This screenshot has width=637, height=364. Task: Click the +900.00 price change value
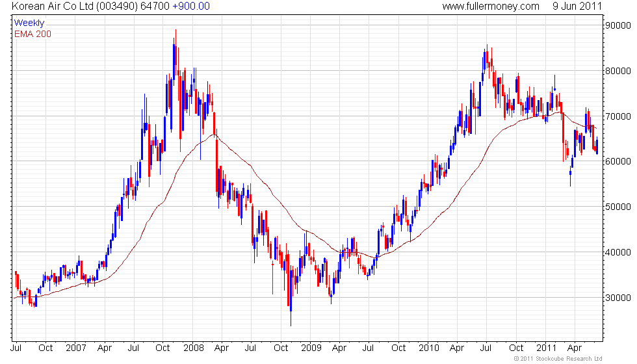191,6
